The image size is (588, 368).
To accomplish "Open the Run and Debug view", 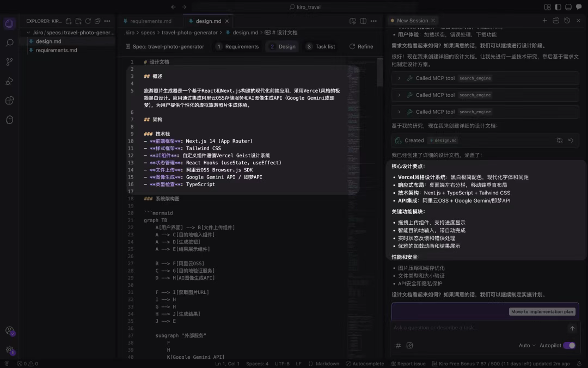I will pyautogui.click(x=9, y=81).
